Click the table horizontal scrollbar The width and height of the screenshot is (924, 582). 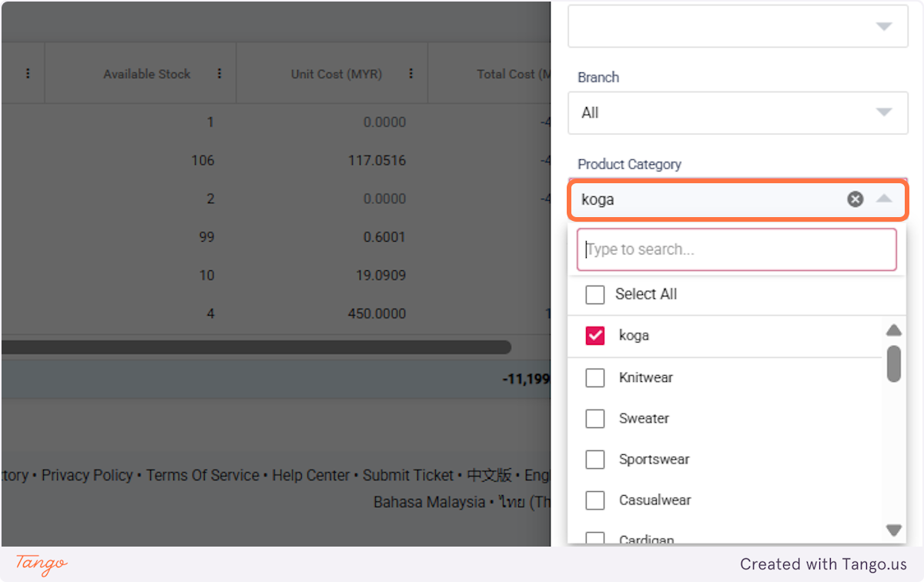click(256, 347)
